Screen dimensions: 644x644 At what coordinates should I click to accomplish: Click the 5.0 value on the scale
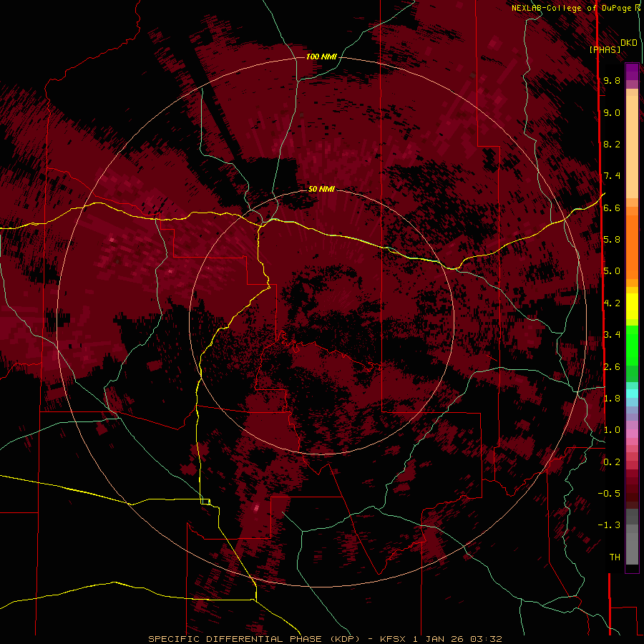click(x=612, y=271)
